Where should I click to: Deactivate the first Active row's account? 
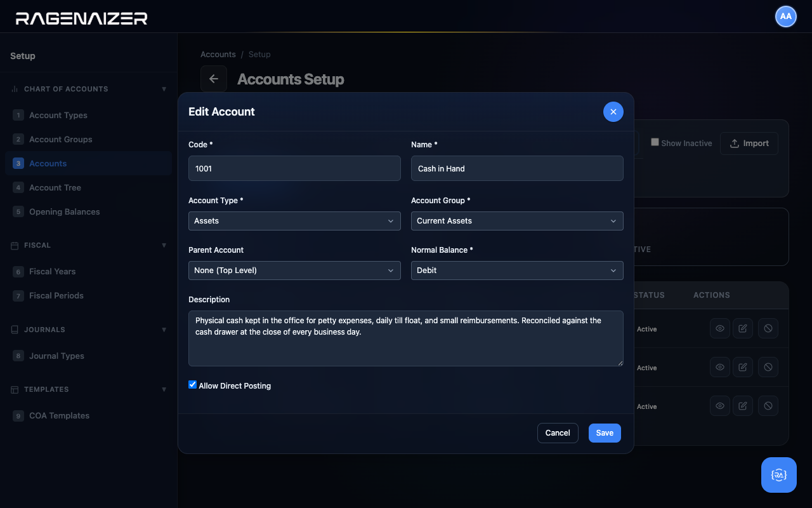[x=768, y=329]
